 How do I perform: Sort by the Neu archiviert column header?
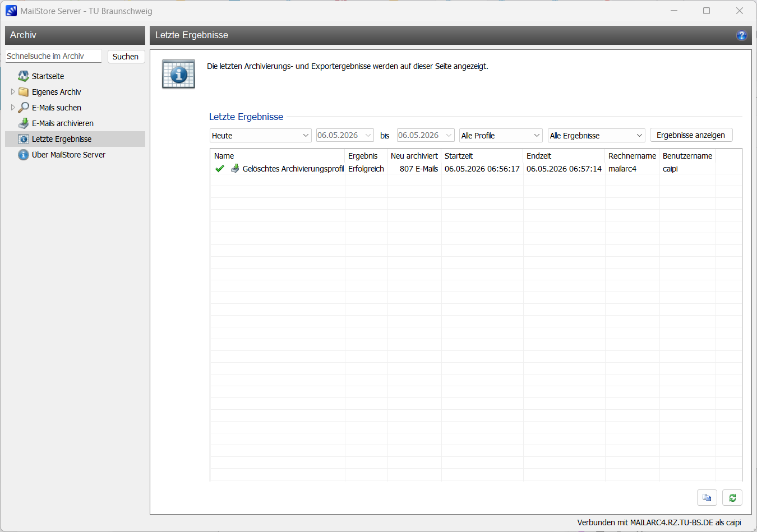(x=414, y=156)
